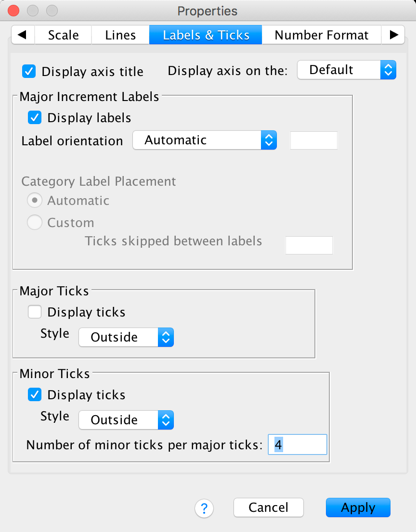Enable Display ticks under Major Ticks

[35, 312]
